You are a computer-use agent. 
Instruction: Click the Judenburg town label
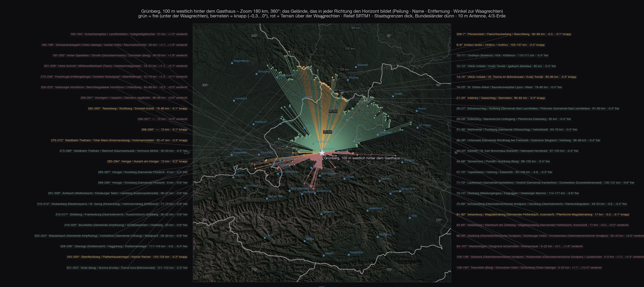coord(375,208)
